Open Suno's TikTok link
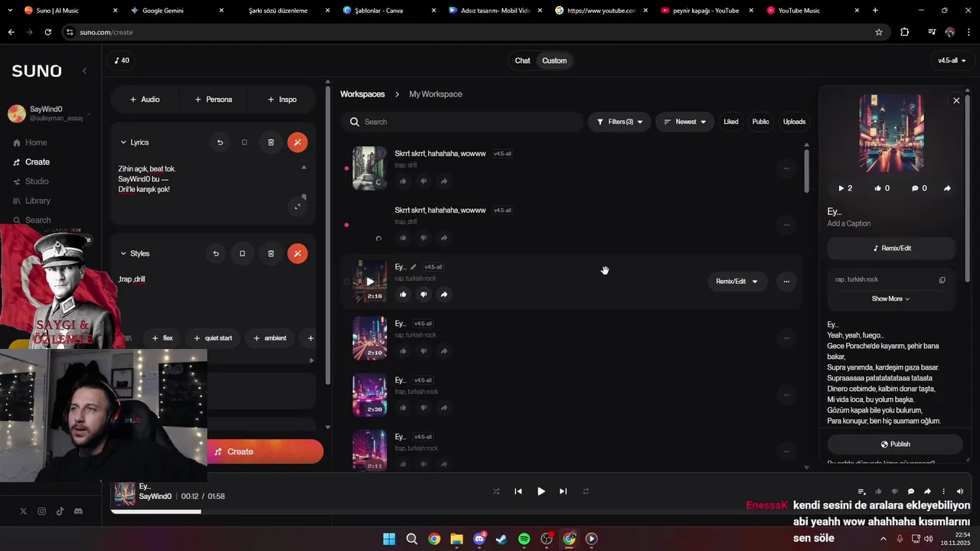This screenshot has width=980, height=551. 60,511
